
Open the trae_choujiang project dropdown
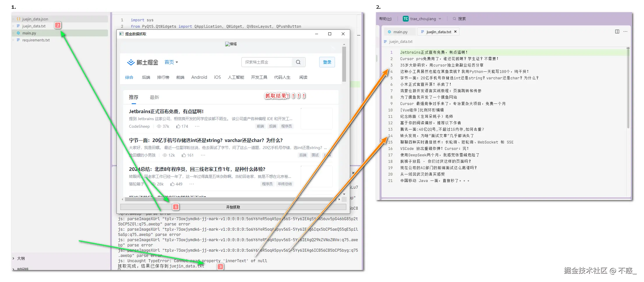(422, 19)
